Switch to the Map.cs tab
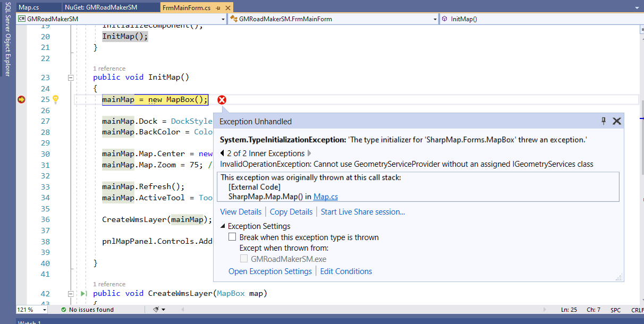The height and width of the screenshot is (324, 644). (29, 7)
